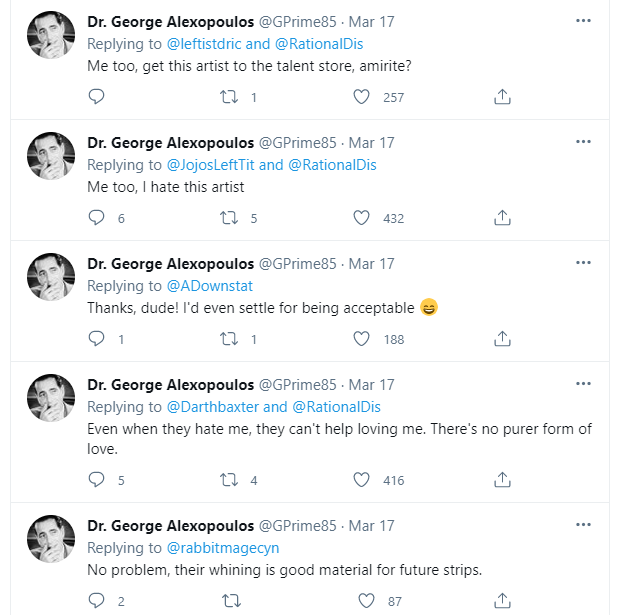Like the tweet about the talent store

(361, 97)
